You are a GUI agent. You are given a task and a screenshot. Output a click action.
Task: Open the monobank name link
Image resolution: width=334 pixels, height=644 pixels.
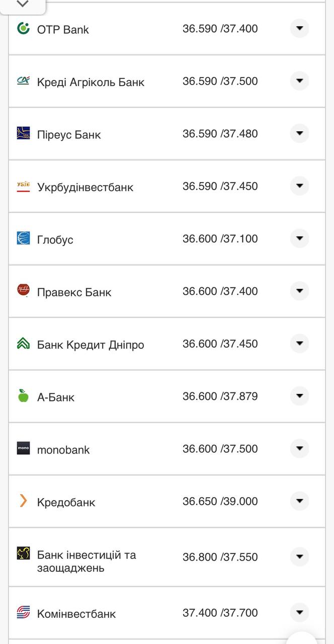[x=63, y=450]
